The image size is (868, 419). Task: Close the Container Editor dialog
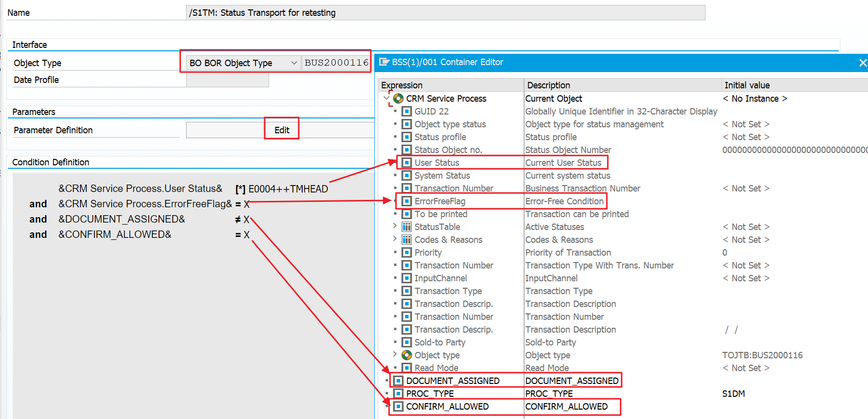[x=862, y=63]
